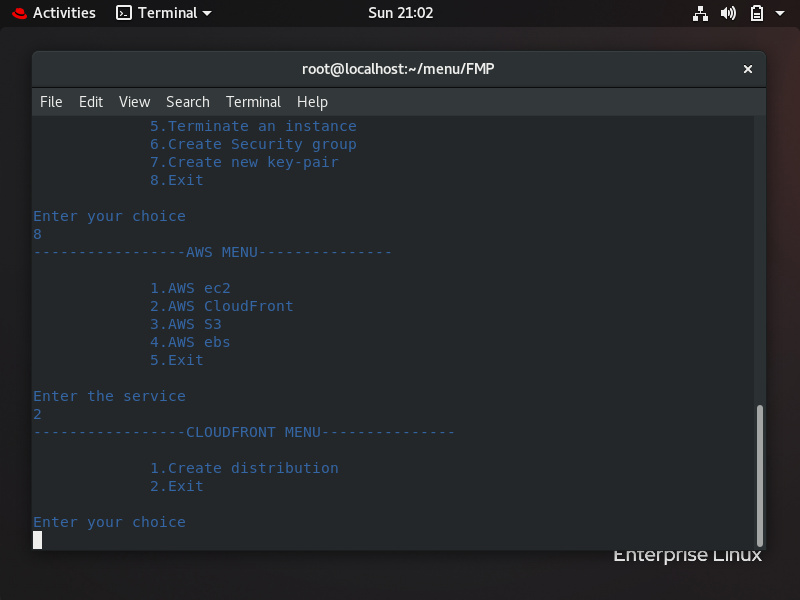
Task: Click the 'CLOUDFRONT MENU' header line
Action: click(244, 432)
